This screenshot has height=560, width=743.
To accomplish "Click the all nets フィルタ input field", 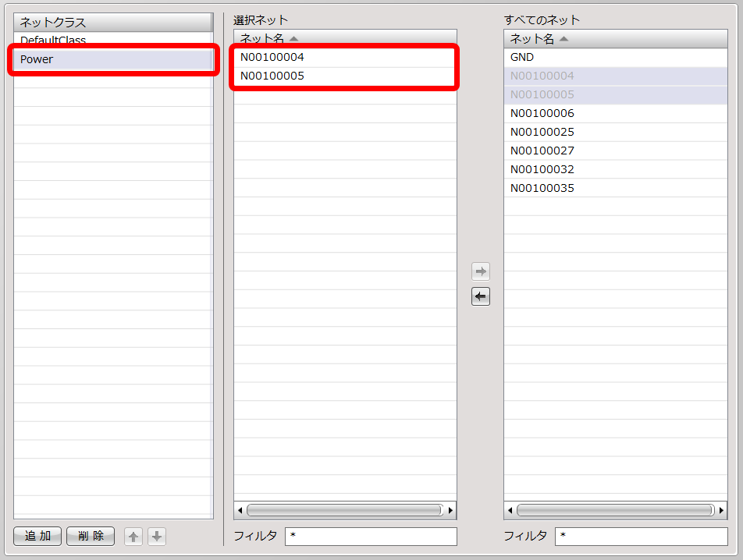I will (641, 537).
